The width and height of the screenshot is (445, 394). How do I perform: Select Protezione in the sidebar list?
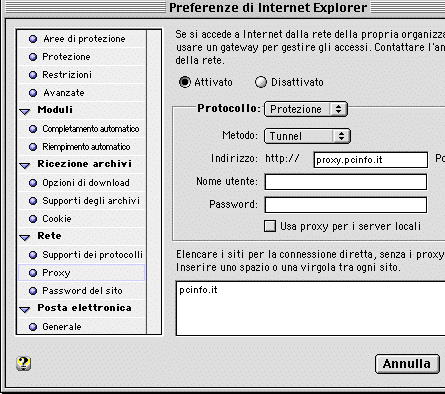pos(82,57)
